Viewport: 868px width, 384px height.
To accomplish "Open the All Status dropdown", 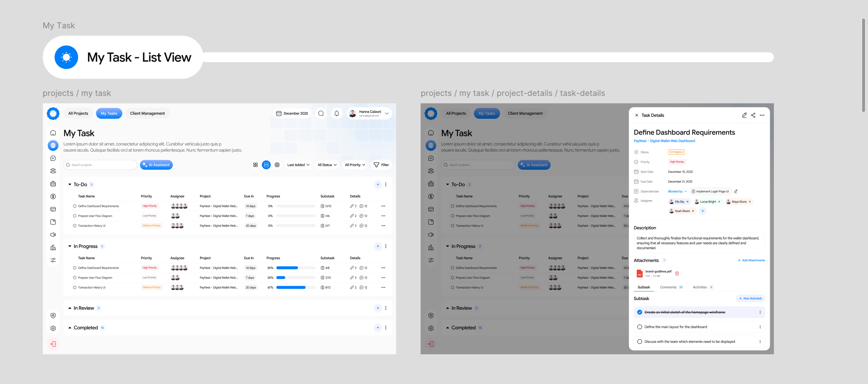I will click(x=327, y=165).
